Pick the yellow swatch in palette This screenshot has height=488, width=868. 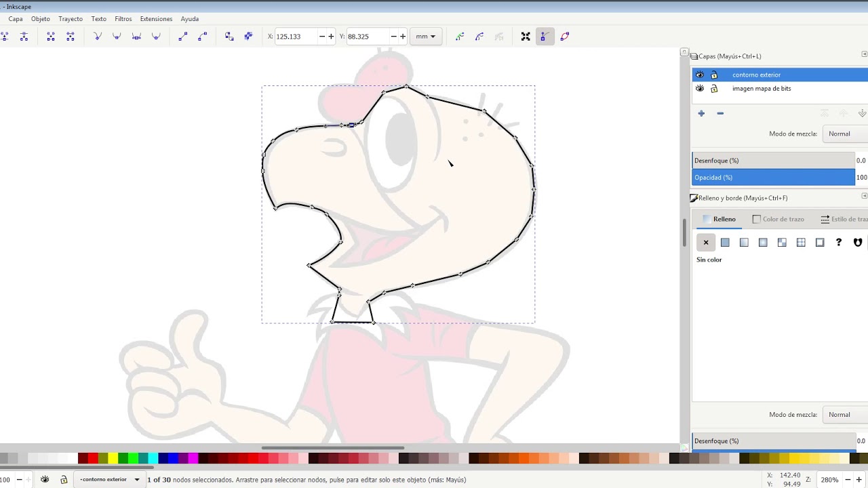coord(113,459)
